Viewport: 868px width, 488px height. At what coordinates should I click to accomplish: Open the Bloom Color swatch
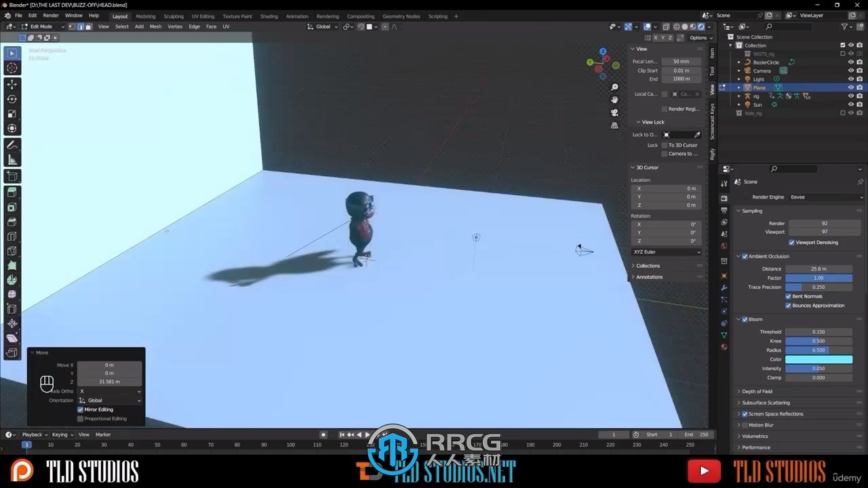point(819,359)
